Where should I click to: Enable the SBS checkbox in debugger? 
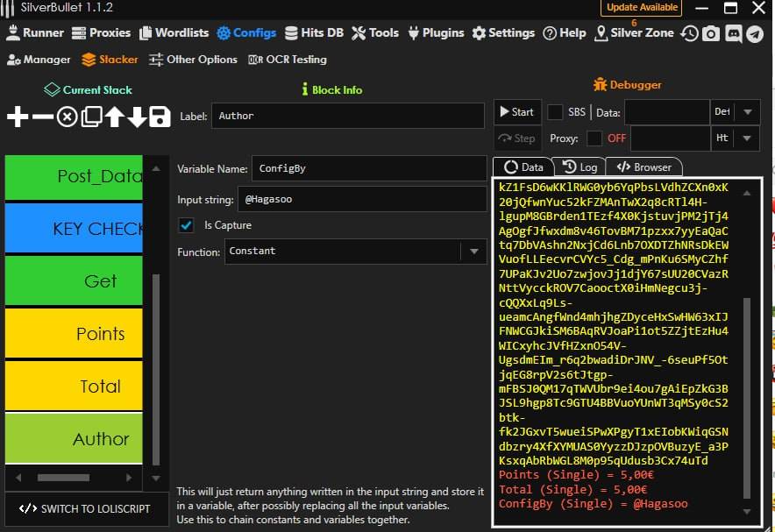[555, 112]
